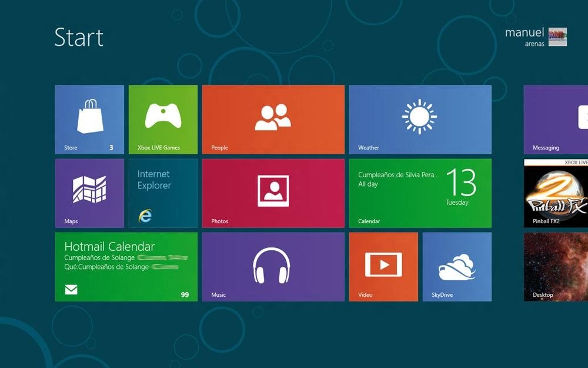The image size is (588, 368).
Task: Open the Video play tile
Action: click(x=383, y=267)
